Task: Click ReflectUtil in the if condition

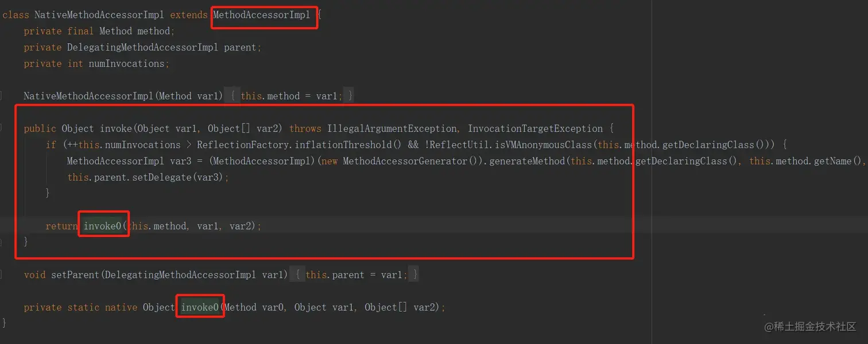Action: [x=459, y=145]
